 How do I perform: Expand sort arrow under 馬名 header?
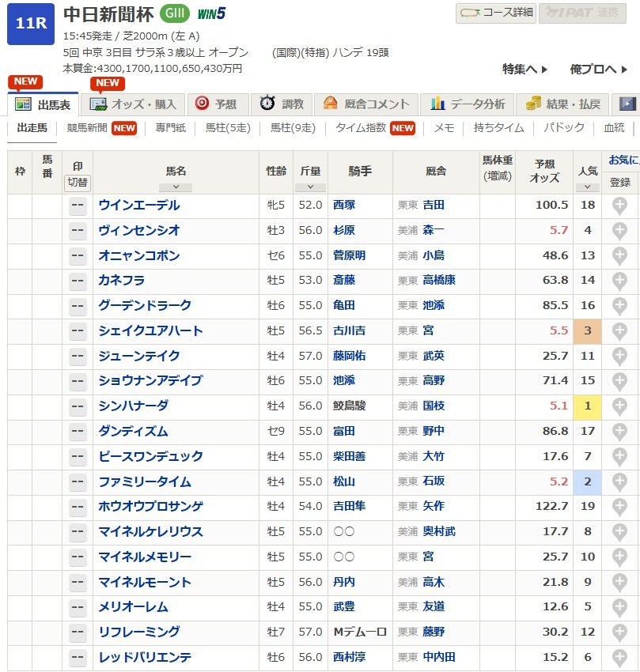click(x=176, y=187)
